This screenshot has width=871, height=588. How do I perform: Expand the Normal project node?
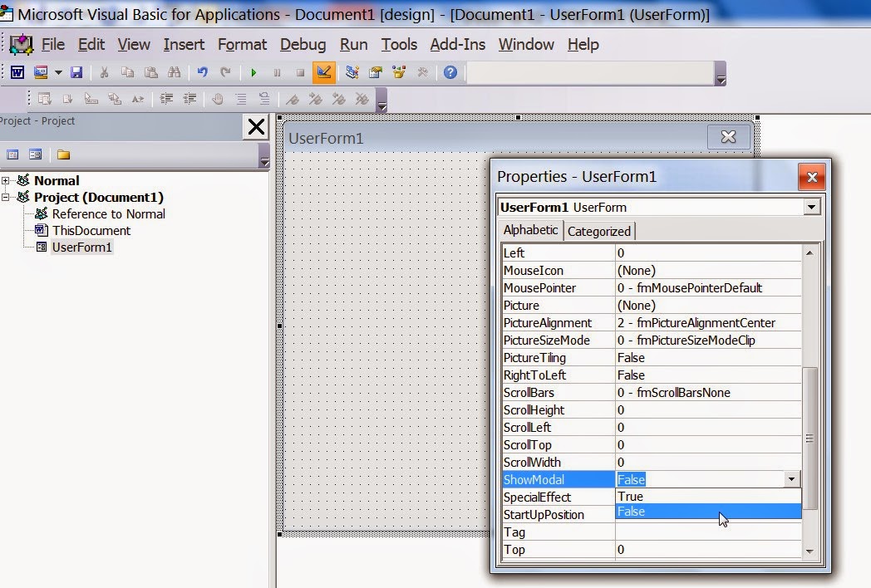click(x=7, y=180)
